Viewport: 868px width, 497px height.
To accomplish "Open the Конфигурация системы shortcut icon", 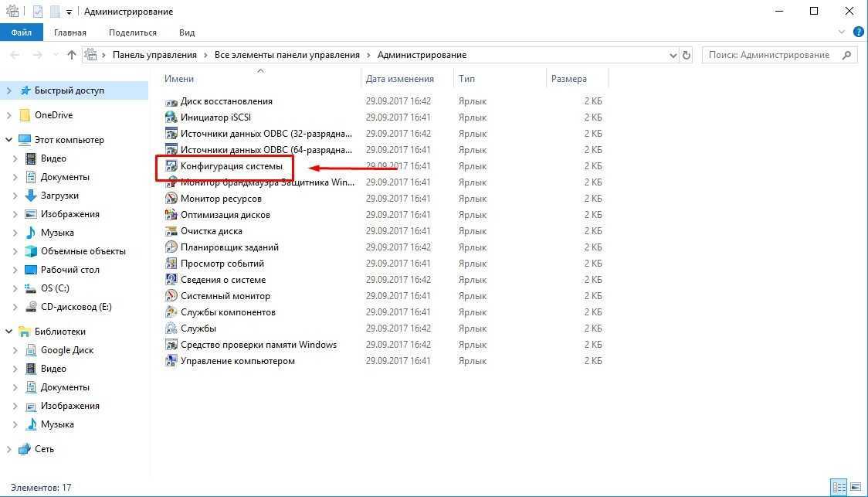I will [x=171, y=166].
